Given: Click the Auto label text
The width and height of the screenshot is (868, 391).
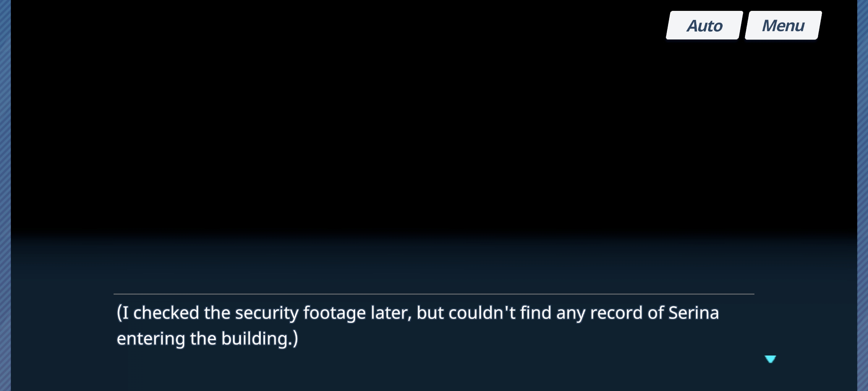Looking at the screenshot, I should coord(705,26).
